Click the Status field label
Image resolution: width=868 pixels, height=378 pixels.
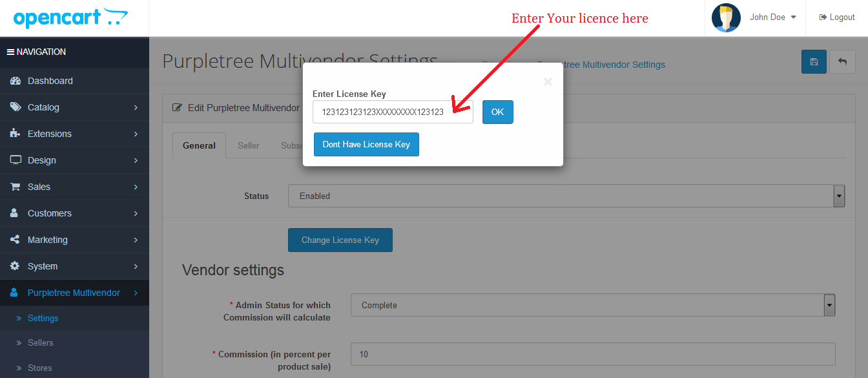[x=256, y=196]
